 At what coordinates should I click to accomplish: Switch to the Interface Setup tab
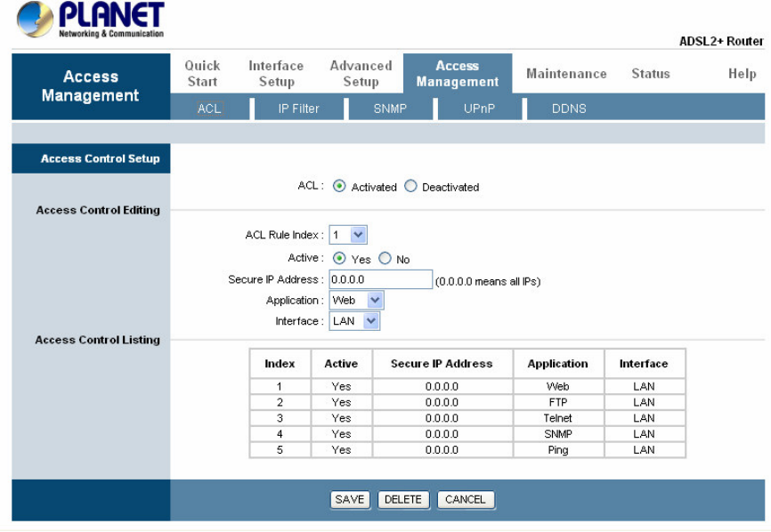coord(276,74)
